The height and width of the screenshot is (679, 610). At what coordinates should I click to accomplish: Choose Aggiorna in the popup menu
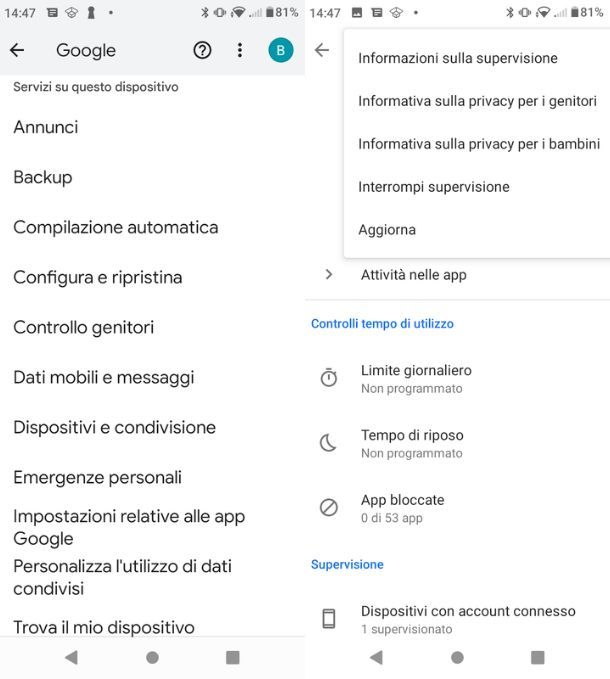[387, 230]
